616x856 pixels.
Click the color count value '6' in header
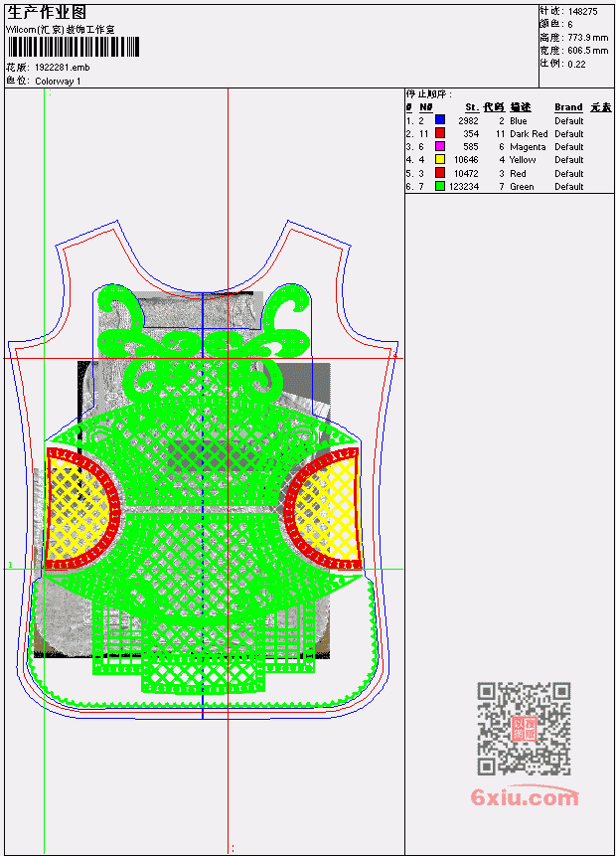570,25
